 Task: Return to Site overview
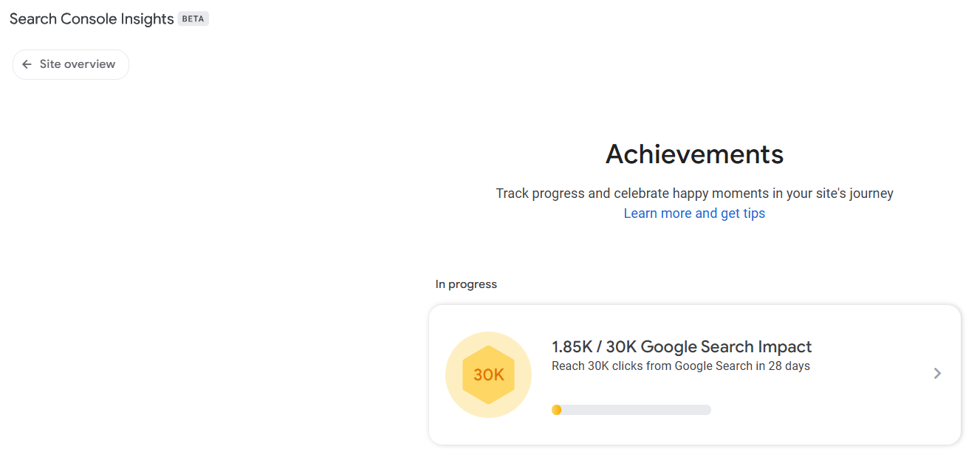[x=70, y=64]
